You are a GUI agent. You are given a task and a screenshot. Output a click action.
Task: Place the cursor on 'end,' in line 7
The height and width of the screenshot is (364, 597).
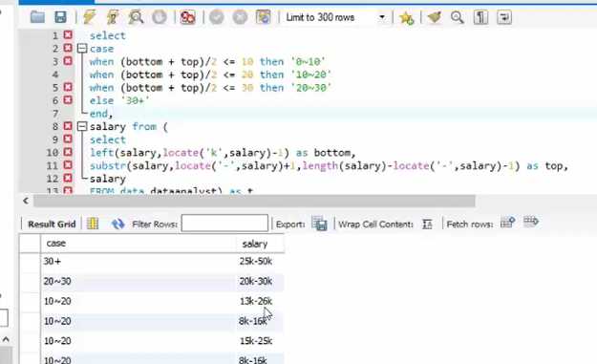click(x=101, y=114)
